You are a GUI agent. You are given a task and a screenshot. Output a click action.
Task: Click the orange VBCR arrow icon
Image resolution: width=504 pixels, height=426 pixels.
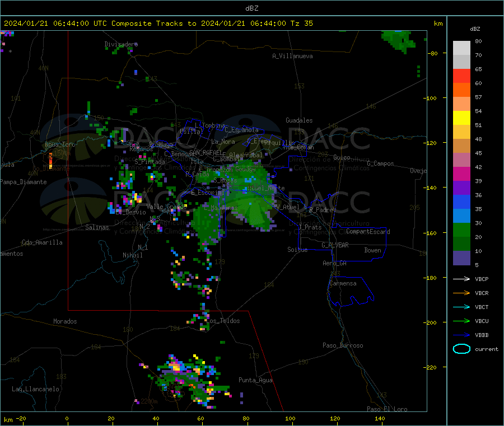(461, 293)
